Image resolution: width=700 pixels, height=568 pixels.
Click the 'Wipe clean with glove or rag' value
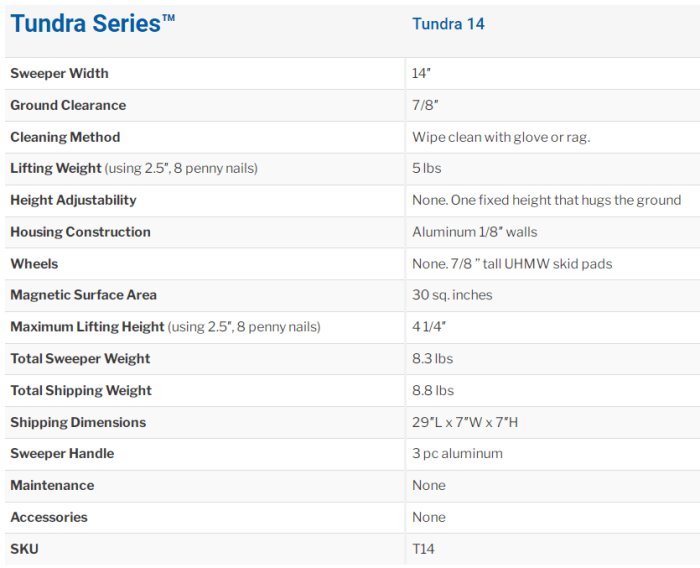(x=501, y=137)
